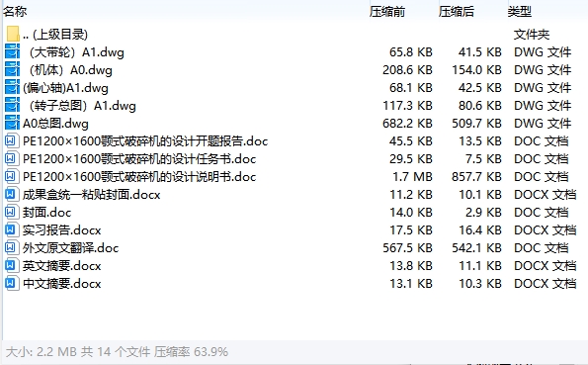Sort by the 压缩前 column header
The height and width of the screenshot is (365, 588).
tap(387, 11)
